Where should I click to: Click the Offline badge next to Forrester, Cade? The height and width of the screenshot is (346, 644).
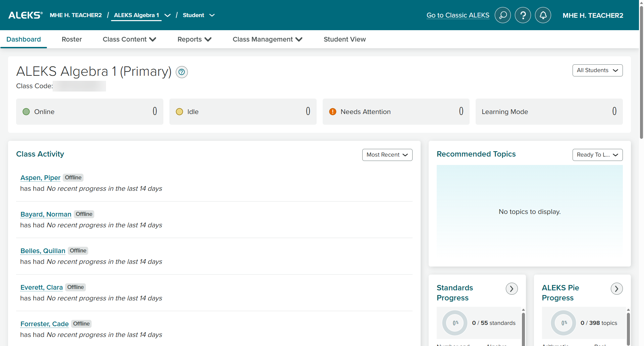[82, 324]
